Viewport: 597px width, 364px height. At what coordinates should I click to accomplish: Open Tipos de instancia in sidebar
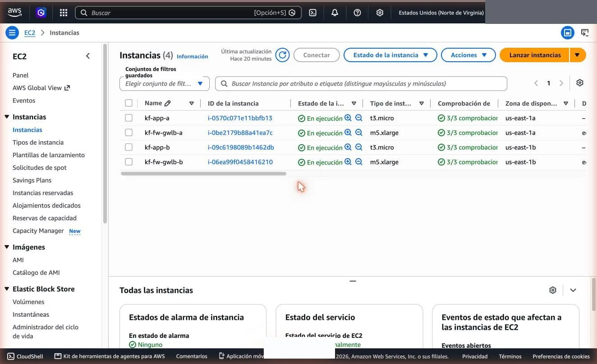pos(38,142)
